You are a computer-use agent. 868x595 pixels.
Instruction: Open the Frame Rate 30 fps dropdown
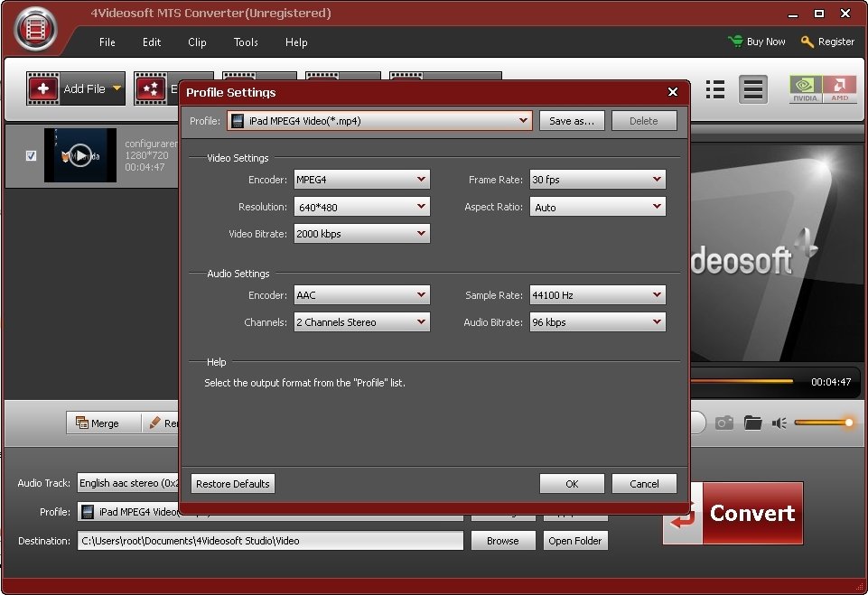pos(597,180)
